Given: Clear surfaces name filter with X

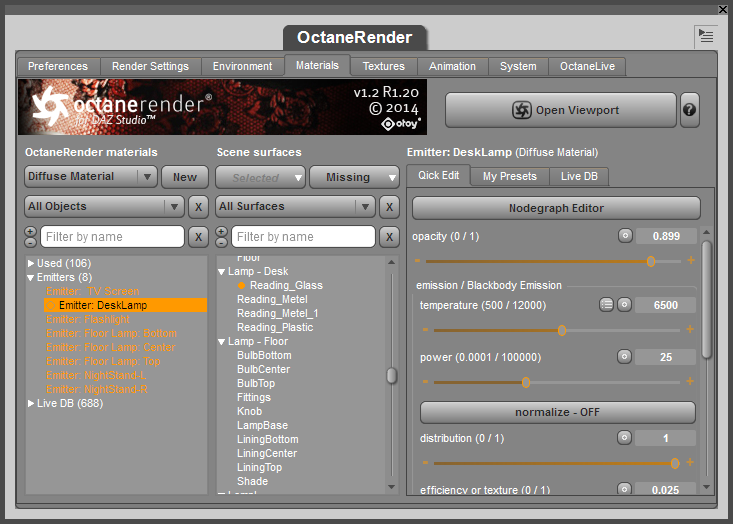Looking at the screenshot, I should click(389, 237).
